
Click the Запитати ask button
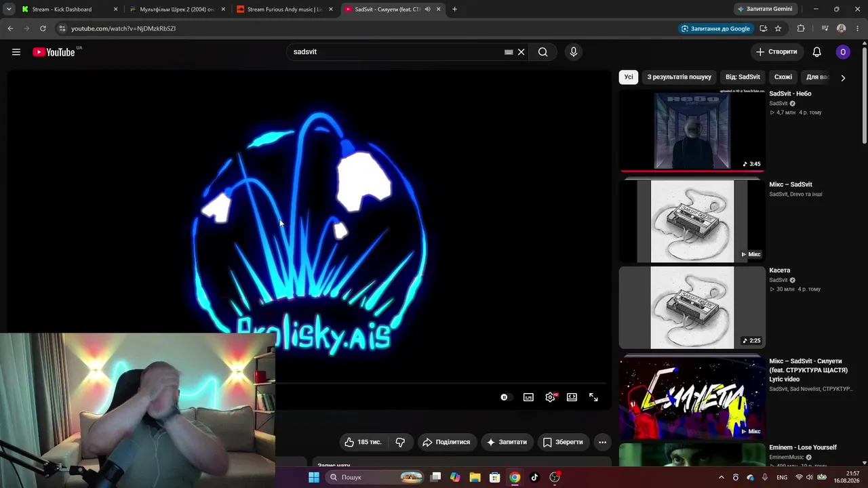[x=507, y=442]
